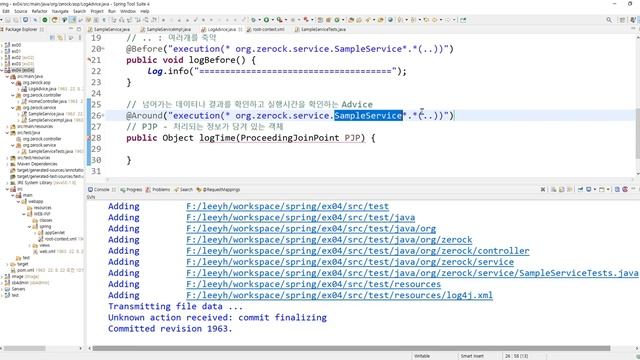
Task: Open the Navigate menu
Action: click(x=60, y=11)
